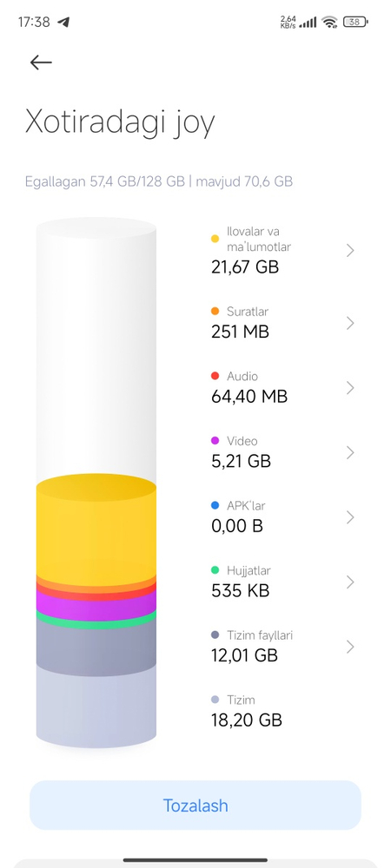The height and width of the screenshot is (868, 391).
Task: Tap the purple dot beside Video
Action: click(x=215, y=441)
